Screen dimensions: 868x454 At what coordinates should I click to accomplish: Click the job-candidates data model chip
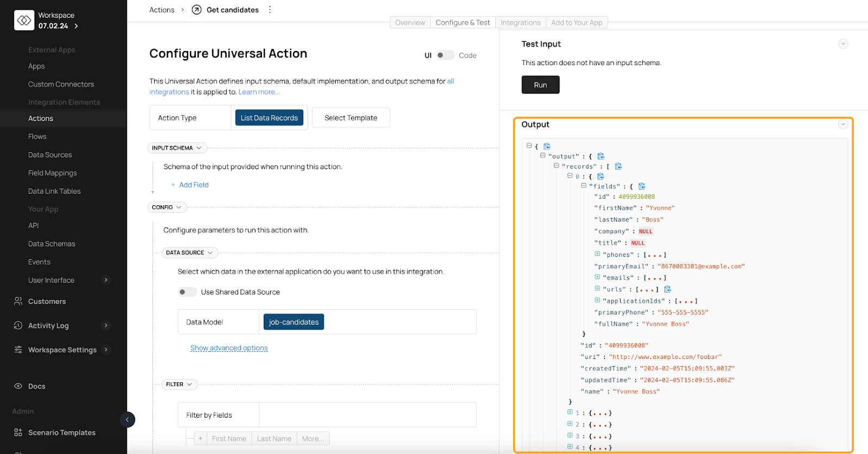pos(293,322)
